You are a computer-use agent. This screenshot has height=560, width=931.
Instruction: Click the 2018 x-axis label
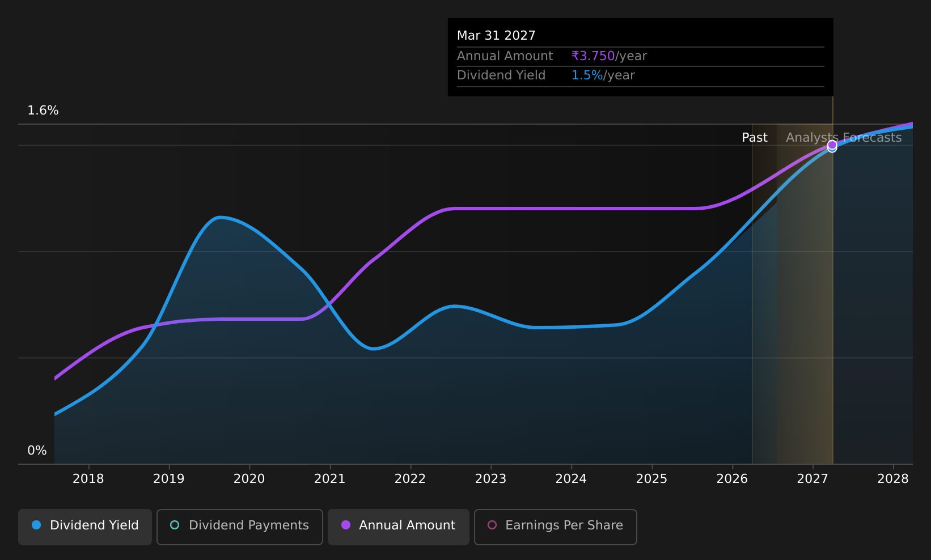click(x=88, y=479)
